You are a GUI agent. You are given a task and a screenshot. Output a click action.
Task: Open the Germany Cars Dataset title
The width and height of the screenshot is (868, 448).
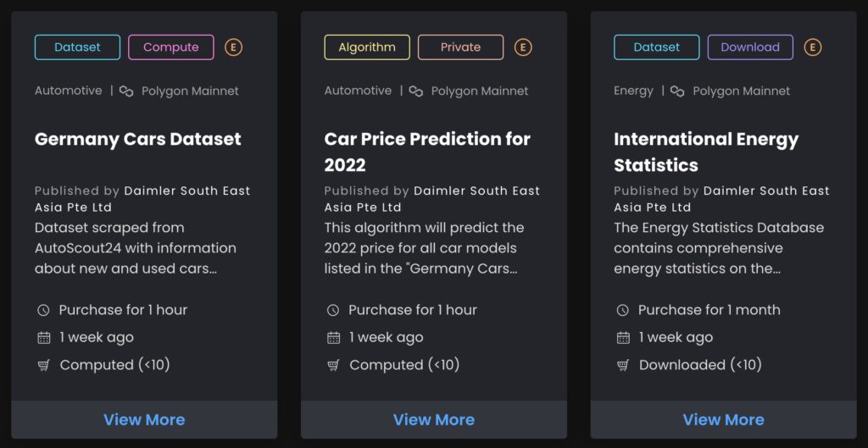coord(138,139)
